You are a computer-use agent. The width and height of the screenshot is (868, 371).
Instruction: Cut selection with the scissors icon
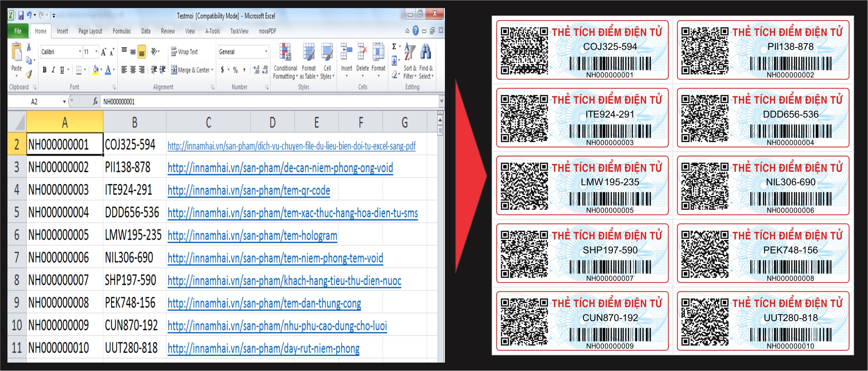tap(29, 47)
